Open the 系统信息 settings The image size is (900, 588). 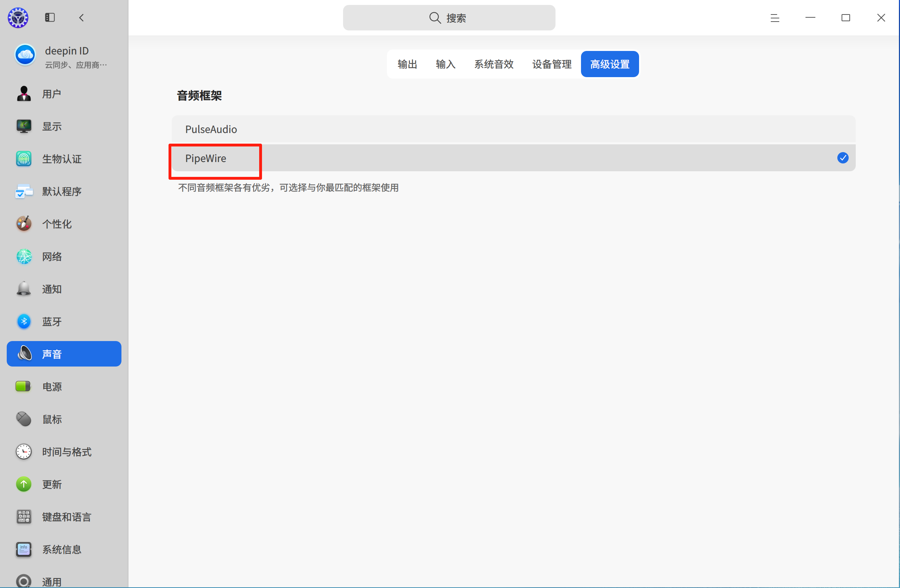click(64, 549)
